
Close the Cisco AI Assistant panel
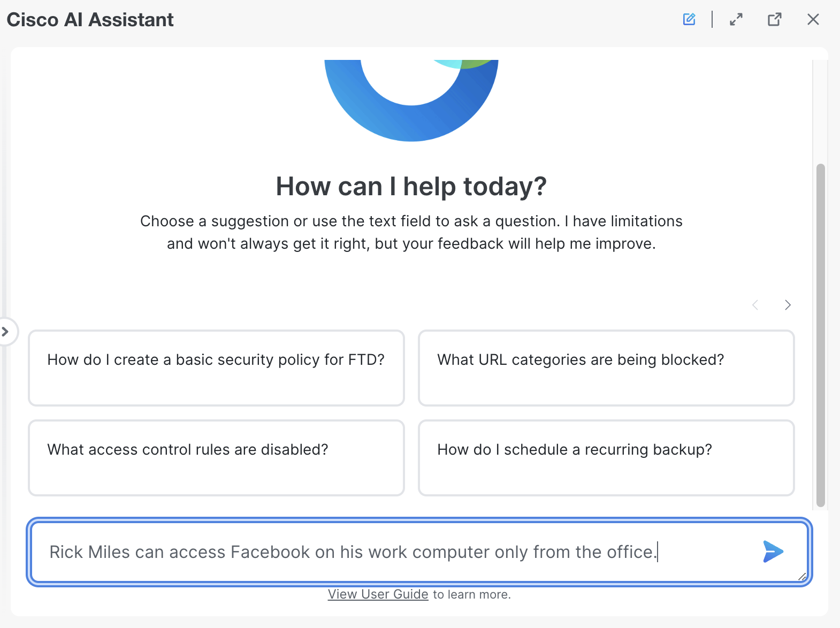pos(813,20)
